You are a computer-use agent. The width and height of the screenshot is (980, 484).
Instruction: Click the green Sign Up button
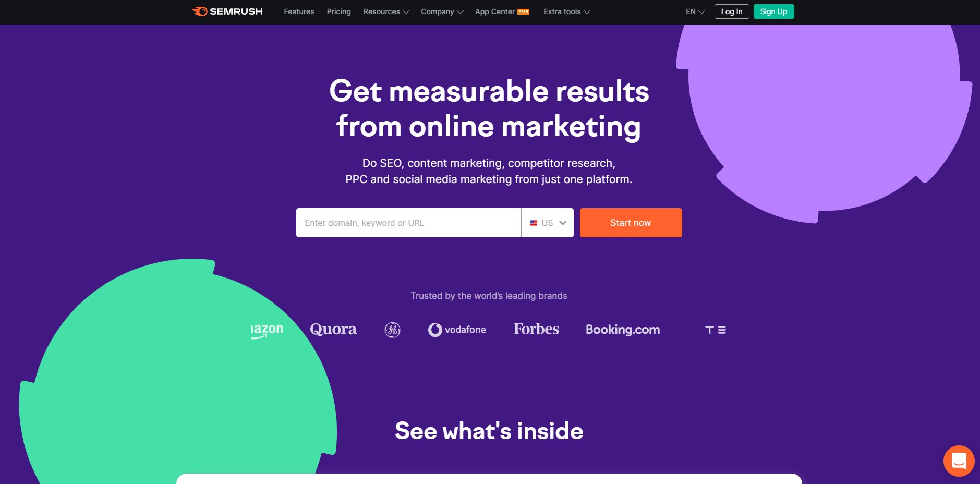773,11
